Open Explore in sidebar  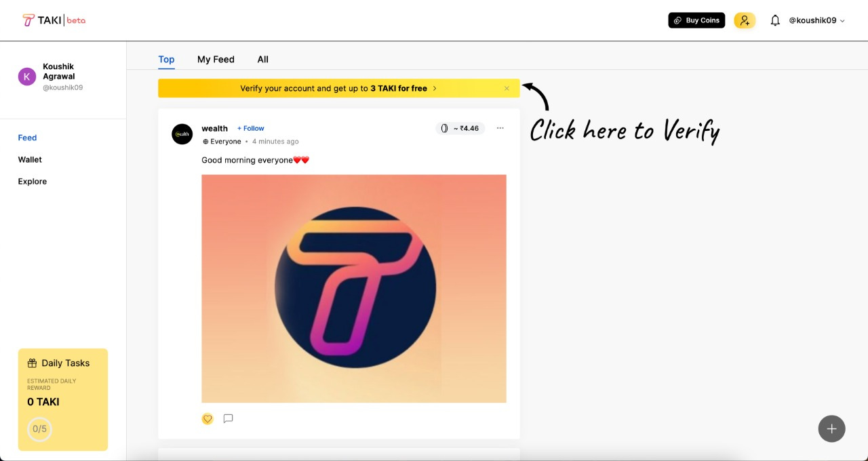tap(33, 181)
